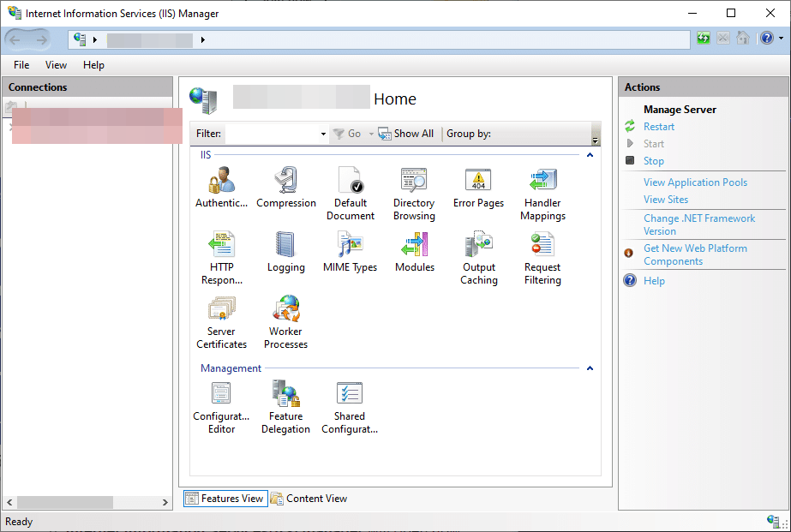Open the File menu

(21, 65)
